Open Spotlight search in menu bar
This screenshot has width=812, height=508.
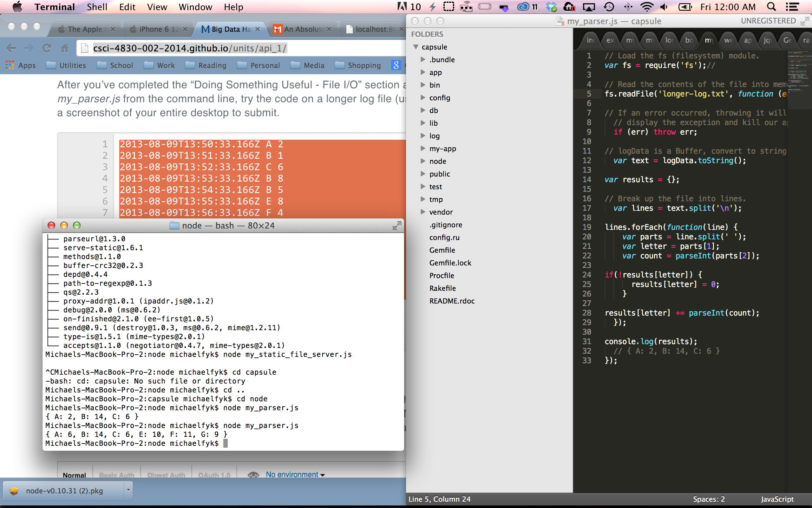tap(771, 7)
